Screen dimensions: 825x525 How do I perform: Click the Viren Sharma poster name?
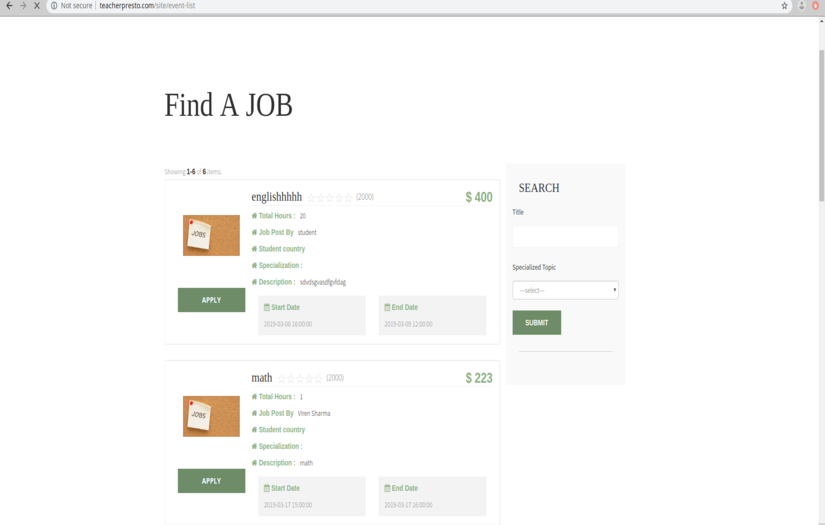[x=314, y=413]
